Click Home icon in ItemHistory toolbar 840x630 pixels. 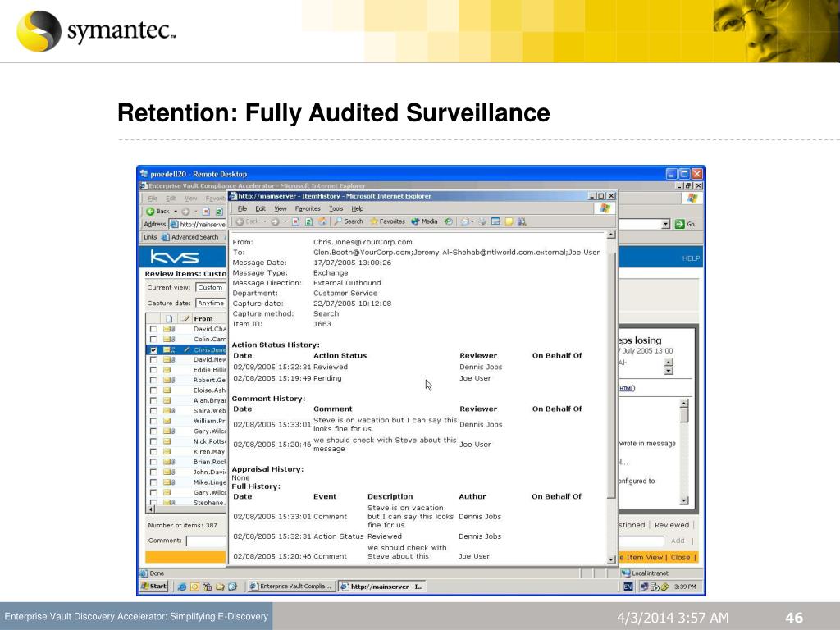point(322,221)
